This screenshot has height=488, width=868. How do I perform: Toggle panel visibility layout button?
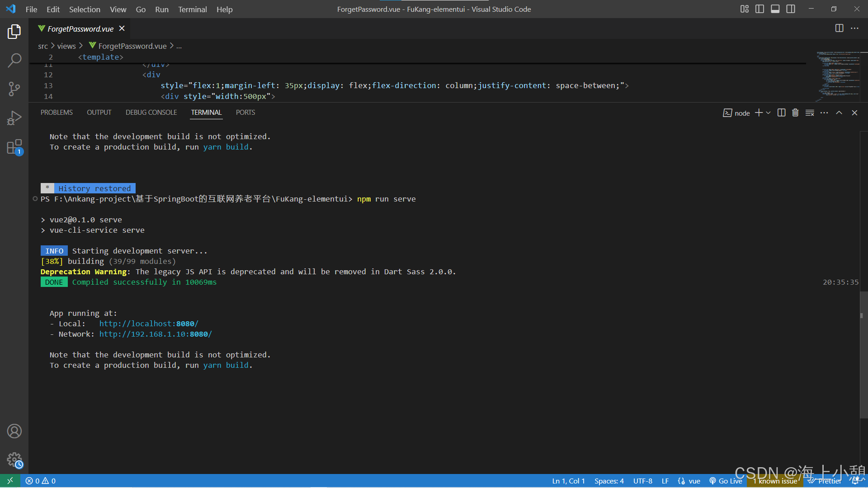pyautogui.click(x=775, y=9)
